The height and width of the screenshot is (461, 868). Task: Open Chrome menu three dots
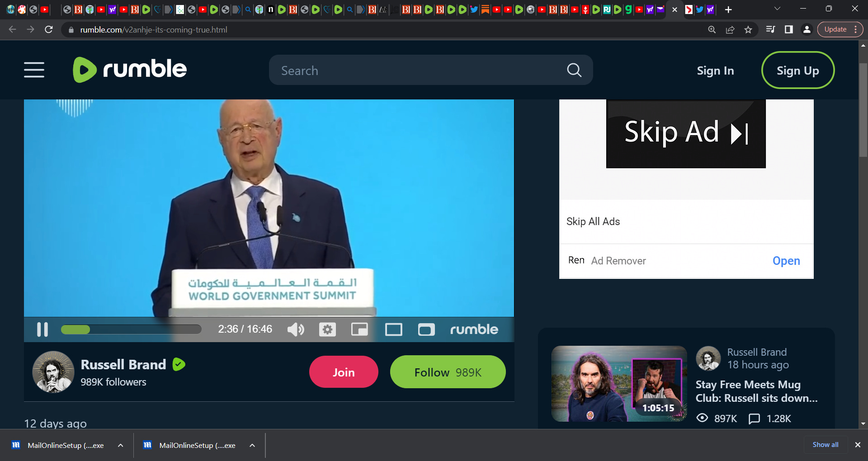(855, 29)
